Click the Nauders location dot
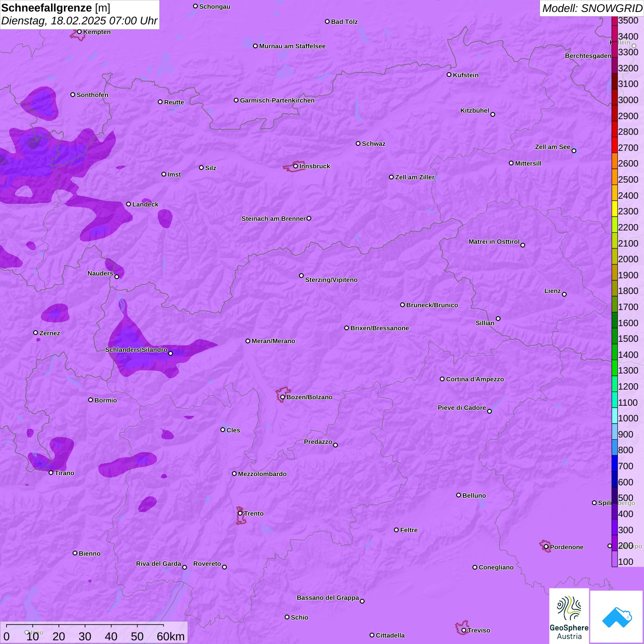 click(117, 276)
